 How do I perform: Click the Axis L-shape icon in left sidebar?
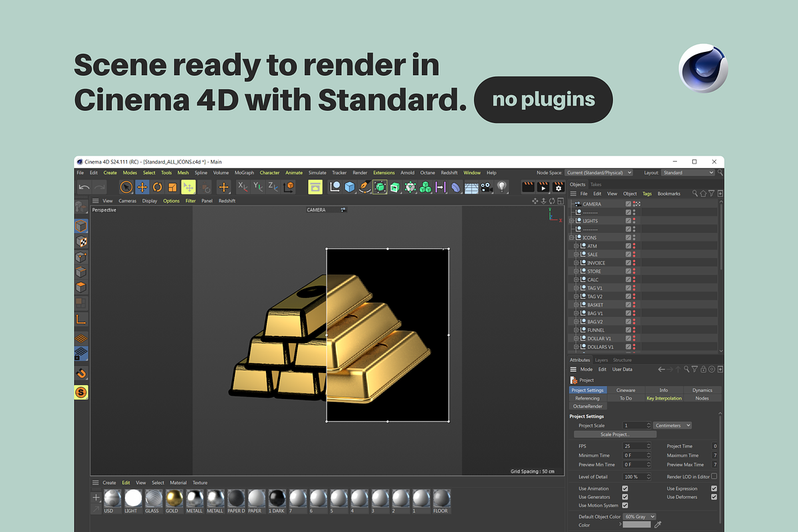81,320
